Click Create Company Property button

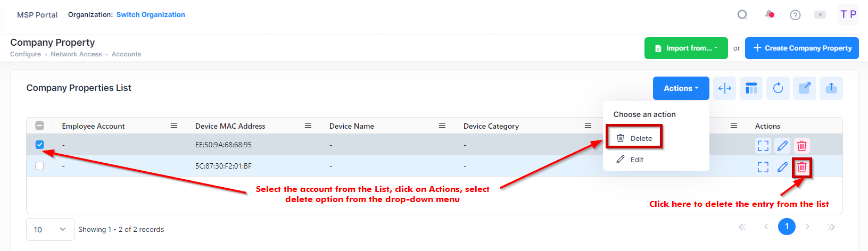tap(801, 48)
